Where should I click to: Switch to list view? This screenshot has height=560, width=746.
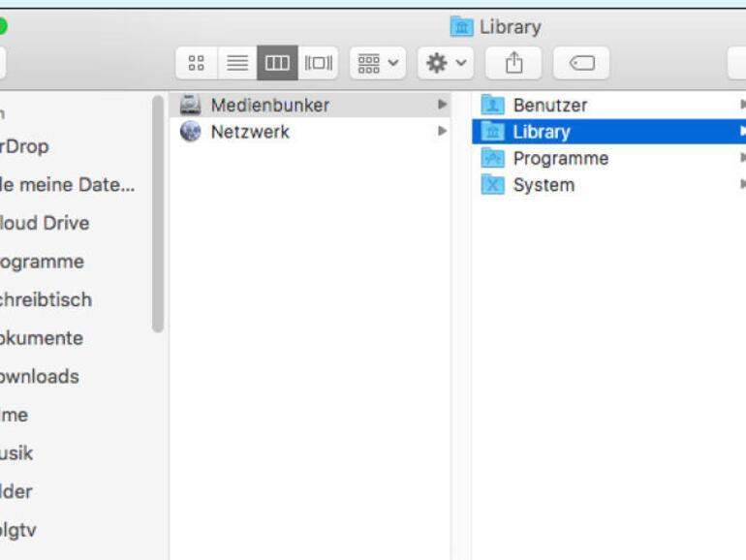[237, 63]
